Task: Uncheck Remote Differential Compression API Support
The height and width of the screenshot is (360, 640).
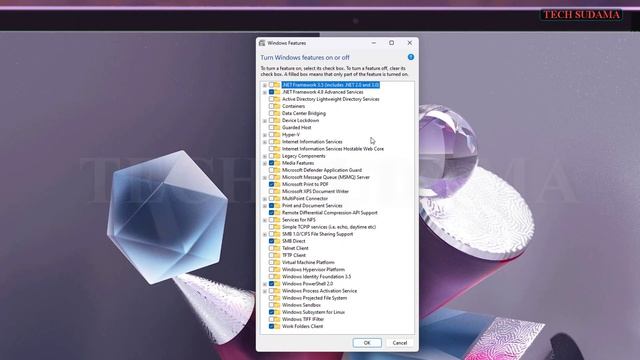Action: (x=271, y=213)
